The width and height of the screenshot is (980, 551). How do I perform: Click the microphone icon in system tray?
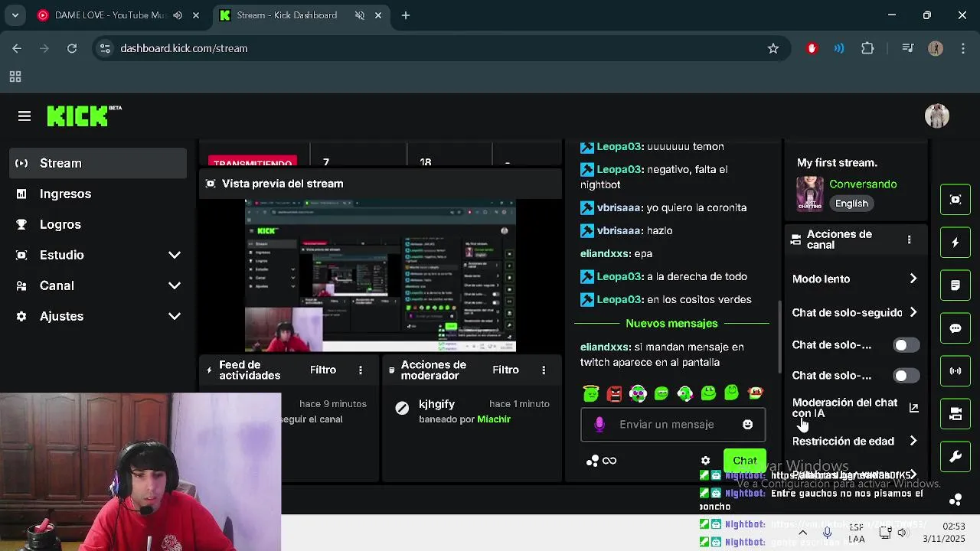(x=827, y=533)
